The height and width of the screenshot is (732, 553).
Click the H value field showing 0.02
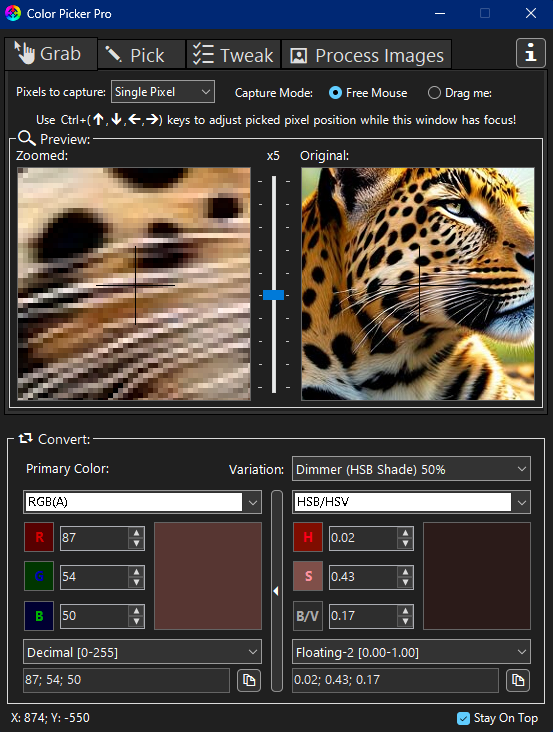[363, 538]
